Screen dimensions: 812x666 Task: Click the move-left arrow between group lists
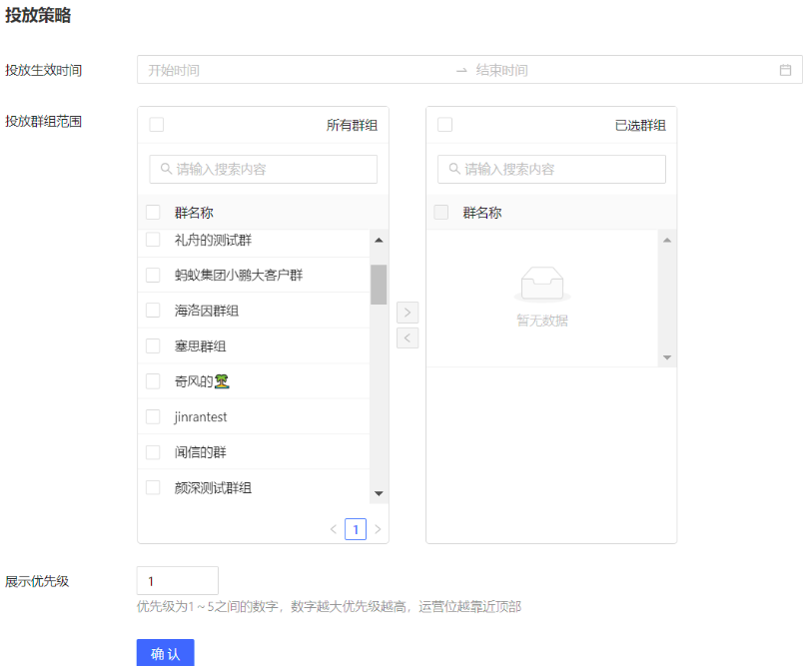pos(407,337)
